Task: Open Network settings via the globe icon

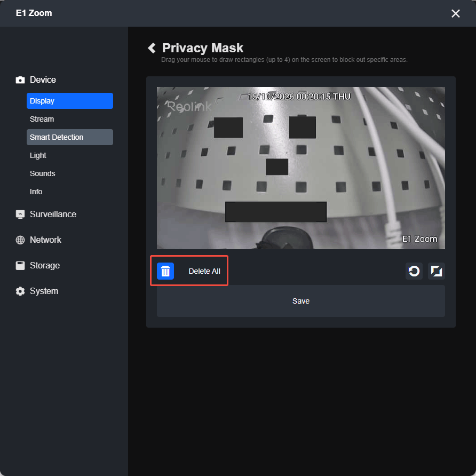Action: [20, 240]
